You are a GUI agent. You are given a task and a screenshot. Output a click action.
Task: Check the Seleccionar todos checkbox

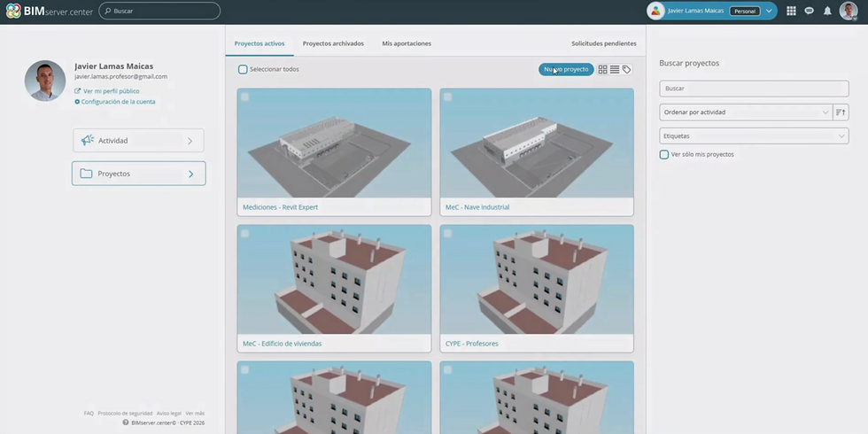[x=243, y=70]
